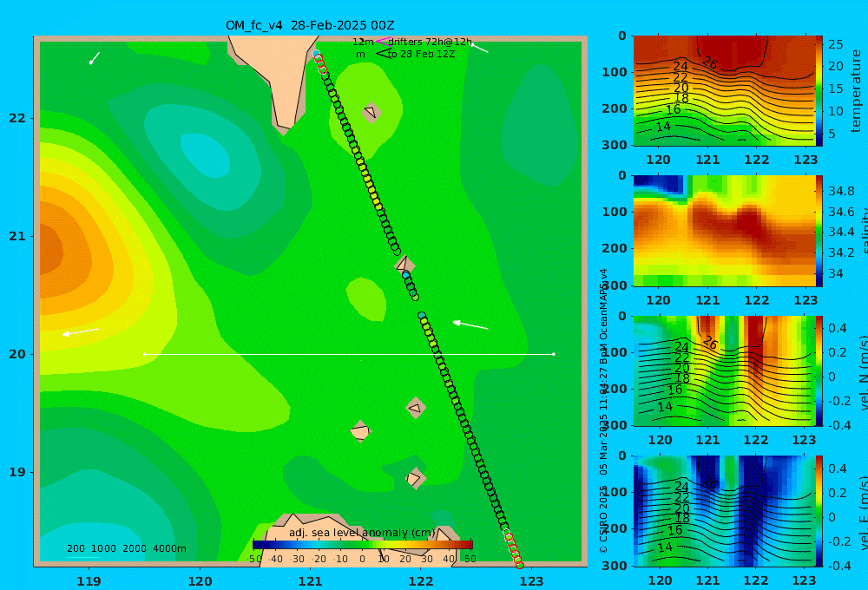Click the vel. E colorbar

(x=819, y=511)
